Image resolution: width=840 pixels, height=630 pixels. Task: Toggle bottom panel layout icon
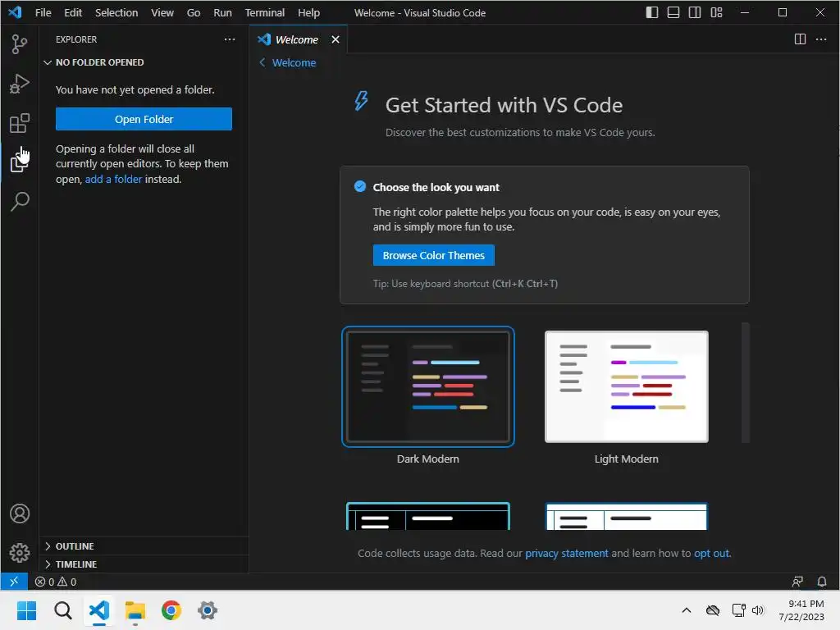673,12
